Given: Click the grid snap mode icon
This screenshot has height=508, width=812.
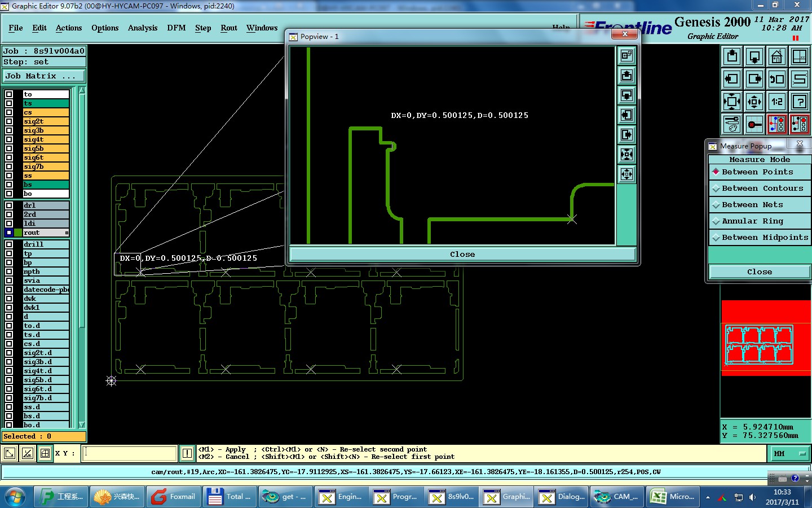Looking at the screenshot, I should coord(45,453).
